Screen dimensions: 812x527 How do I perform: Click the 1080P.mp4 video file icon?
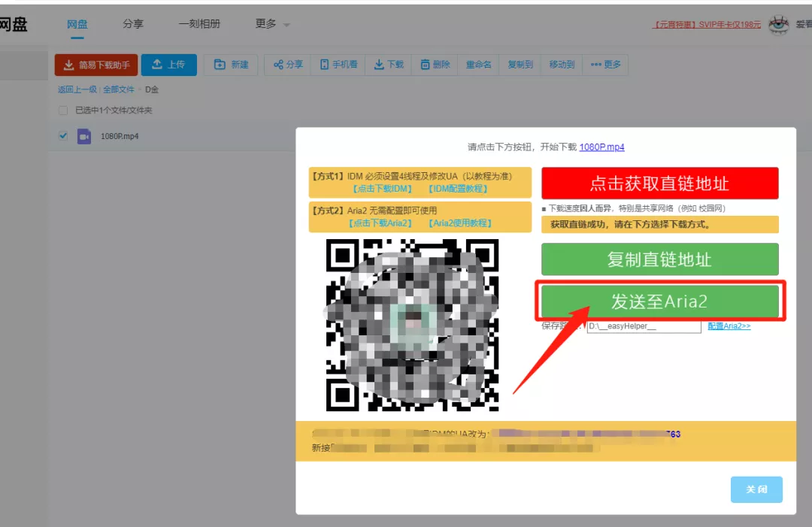click(84, 136)
